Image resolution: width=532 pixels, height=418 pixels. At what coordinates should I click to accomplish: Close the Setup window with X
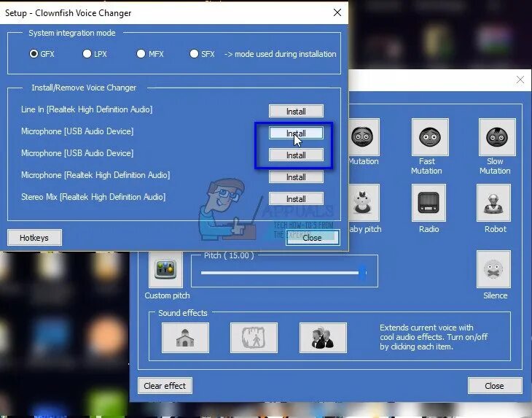(337, 12)
